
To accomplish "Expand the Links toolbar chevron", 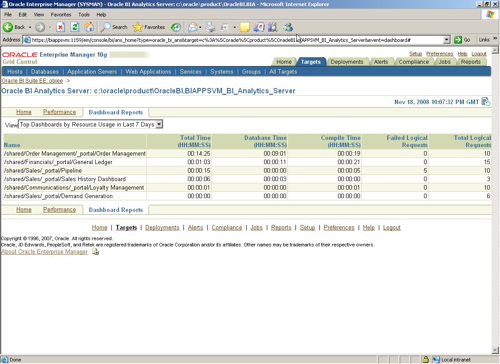I will coord(495,39).
